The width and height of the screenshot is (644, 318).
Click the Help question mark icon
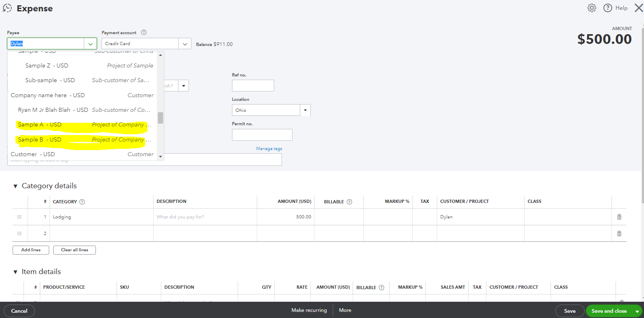click(x=607, y=8)
